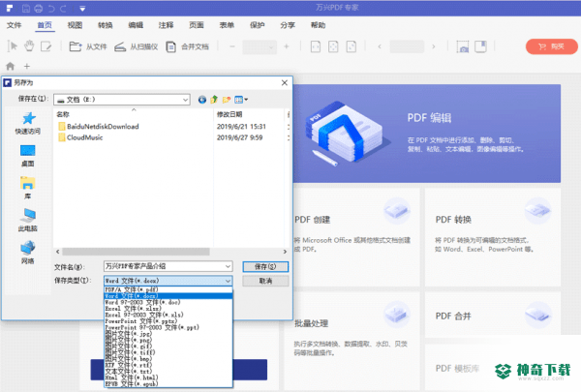Open the save-in location dropdown 文档 (E:)
This screenshot has width=581, height=392.
(x=122, y=100)
